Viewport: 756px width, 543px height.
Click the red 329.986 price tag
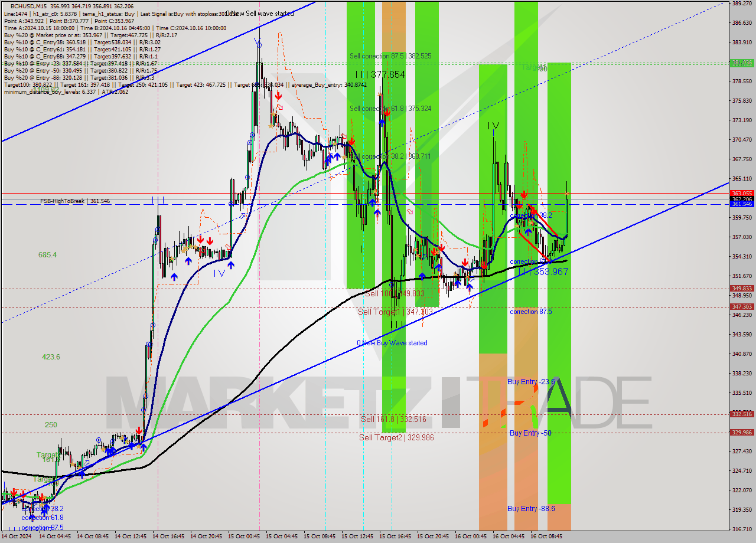coord(742,433)
